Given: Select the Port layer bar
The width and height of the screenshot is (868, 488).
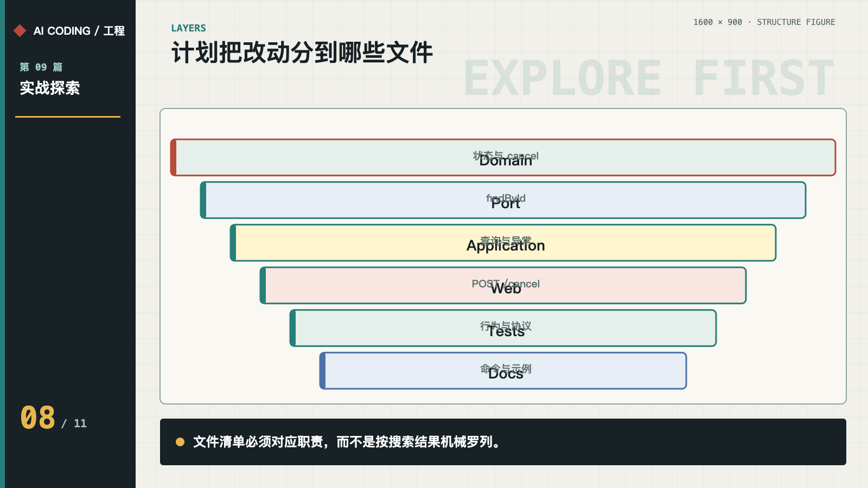Looking at the screenshot, I should pos(503,200).
